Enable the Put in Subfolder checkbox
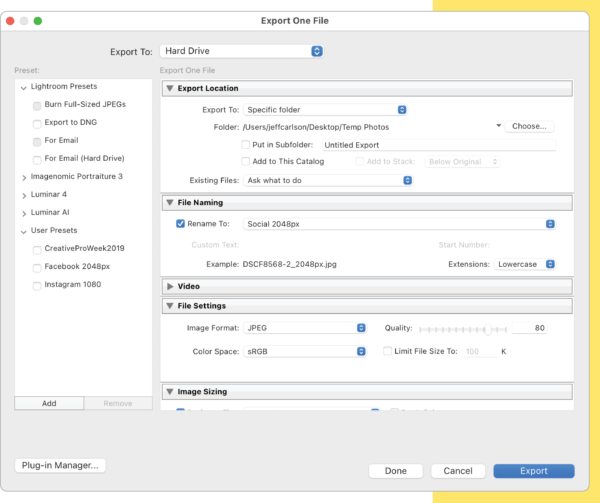The width and height of the screenshot is (600, 503). (x=245, y=145)
